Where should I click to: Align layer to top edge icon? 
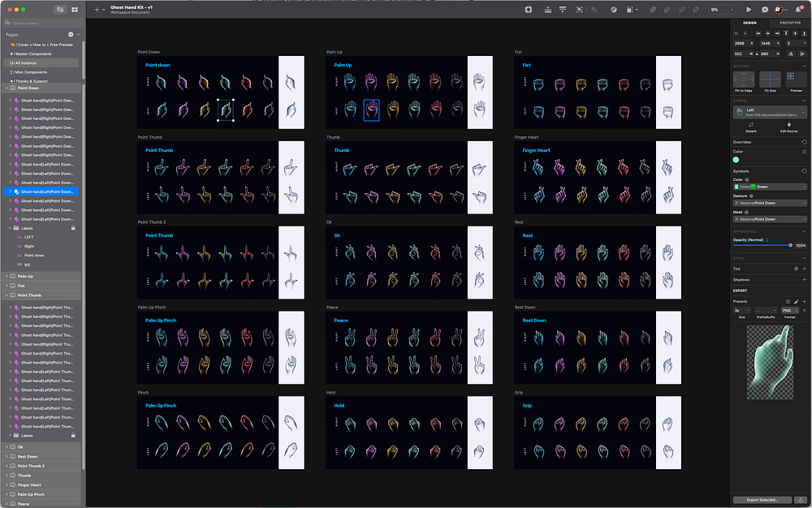coord(786,33)
